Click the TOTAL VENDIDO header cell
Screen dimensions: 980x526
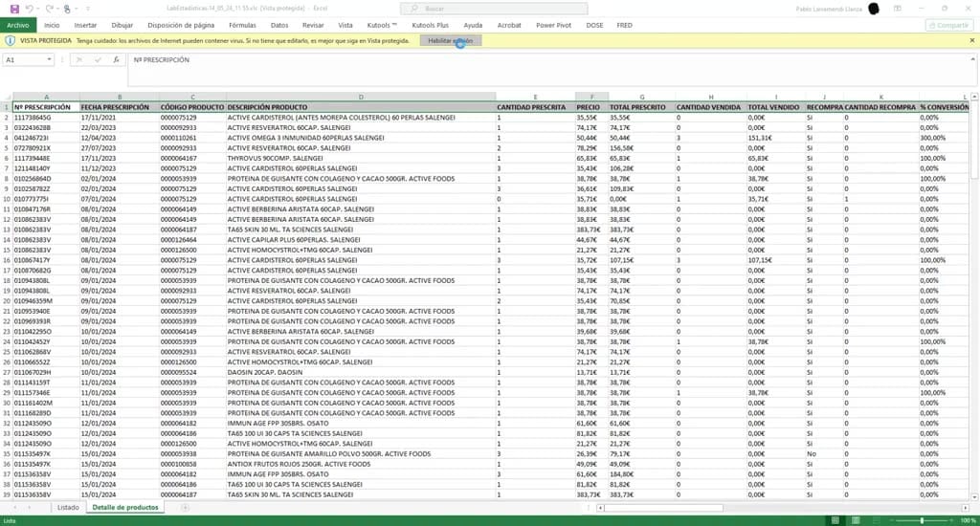tap(775, 107)
